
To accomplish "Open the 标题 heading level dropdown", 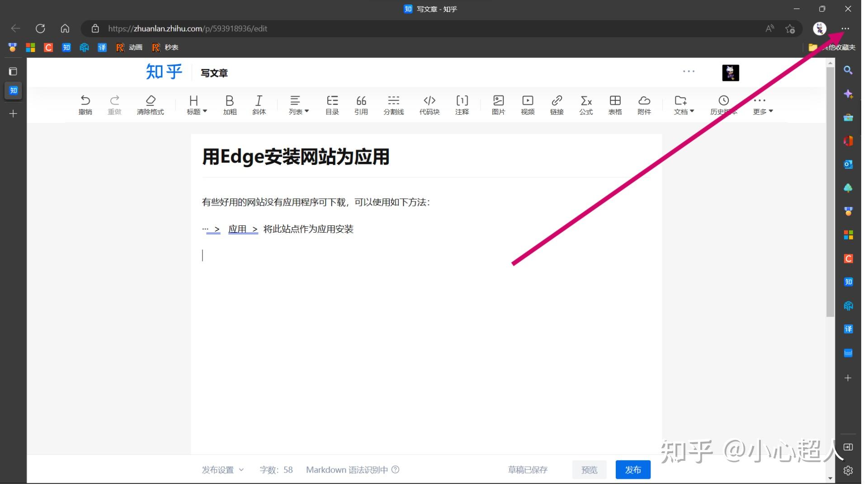I will pos(195,104).
